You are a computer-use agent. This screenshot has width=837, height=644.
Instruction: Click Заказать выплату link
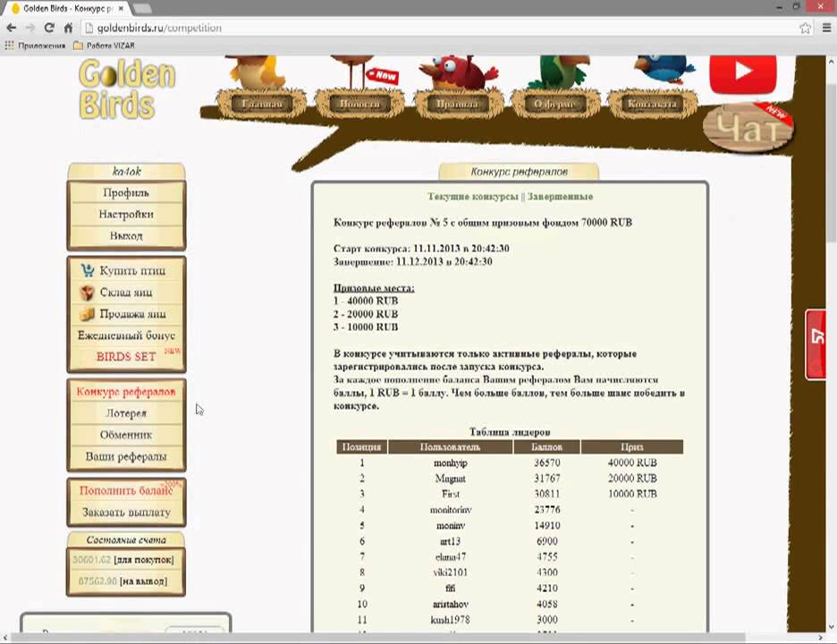126,513
